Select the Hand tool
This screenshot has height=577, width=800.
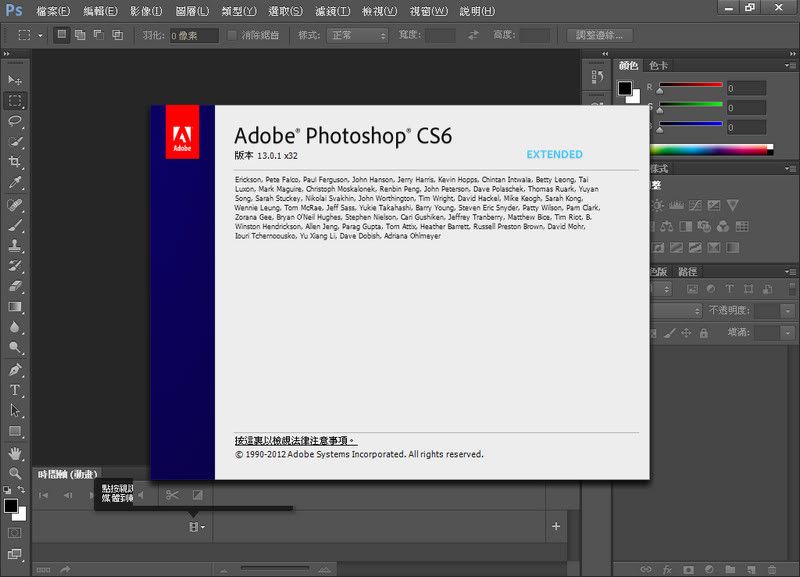15,453
